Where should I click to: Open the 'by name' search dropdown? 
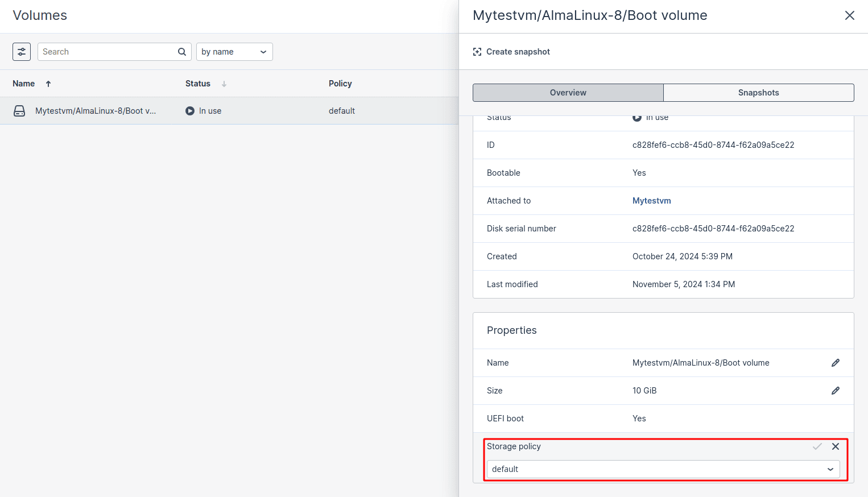pyautogui.click(x=234, y=52)
